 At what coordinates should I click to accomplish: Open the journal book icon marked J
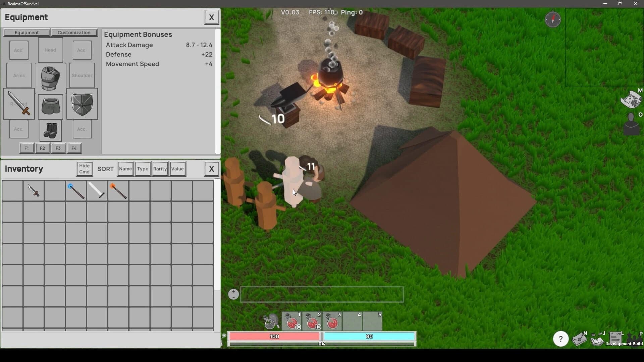[597, 339]
